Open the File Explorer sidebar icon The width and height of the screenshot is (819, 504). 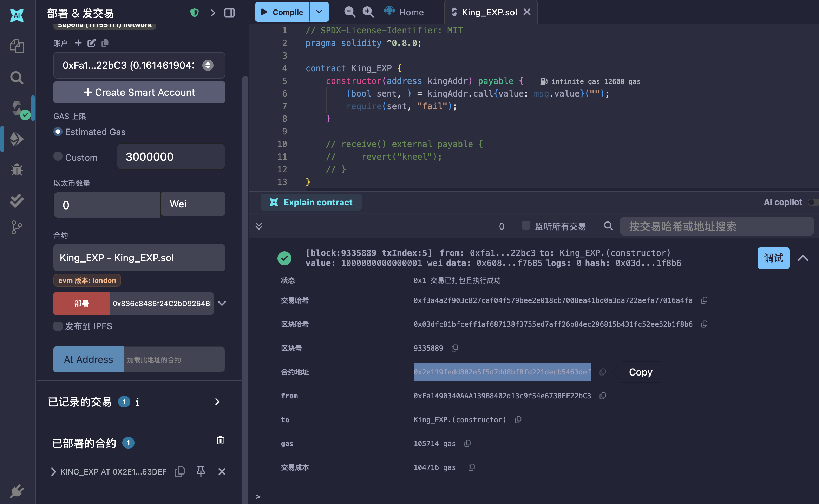pos(17,46)
